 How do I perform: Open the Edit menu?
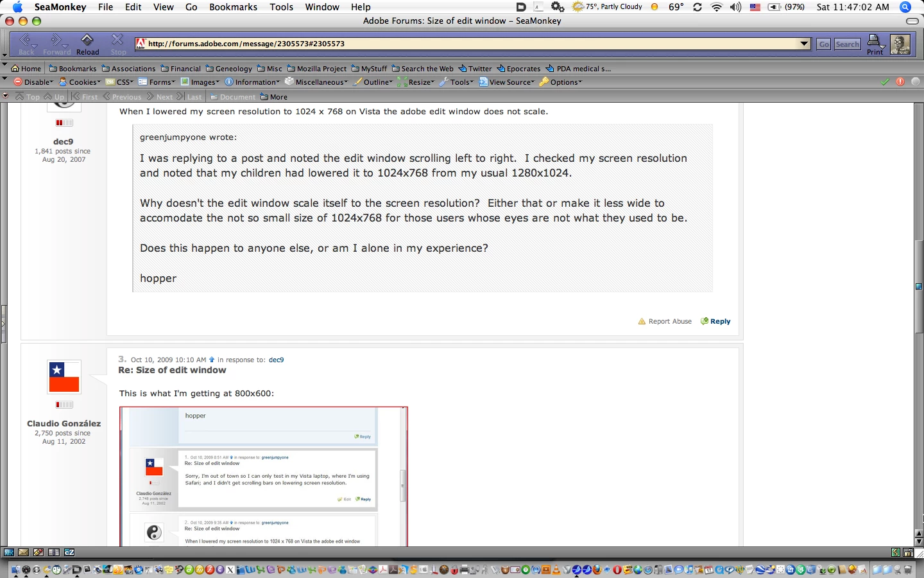pyautogui.click(x=133, y=7)
